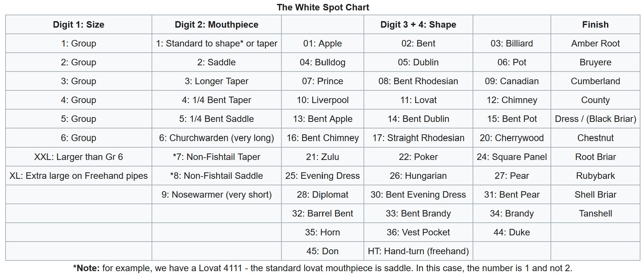This screenshot has height=277, width=644.
Task: Select the "1: Standard to shape* or taper" cell
Action: tap(217, 44)
